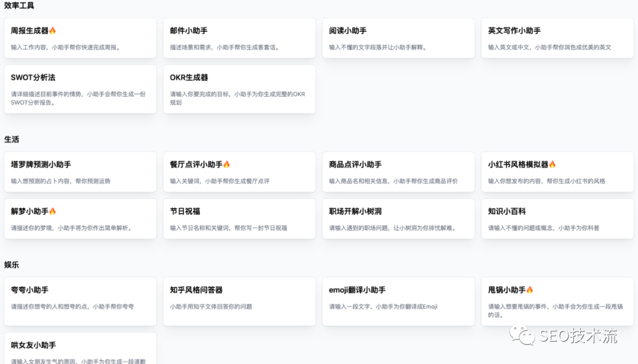Select the 夸夸小助手 card
Image resolution: width=638 pixels, height=364 pixels.
coord(80,301)
